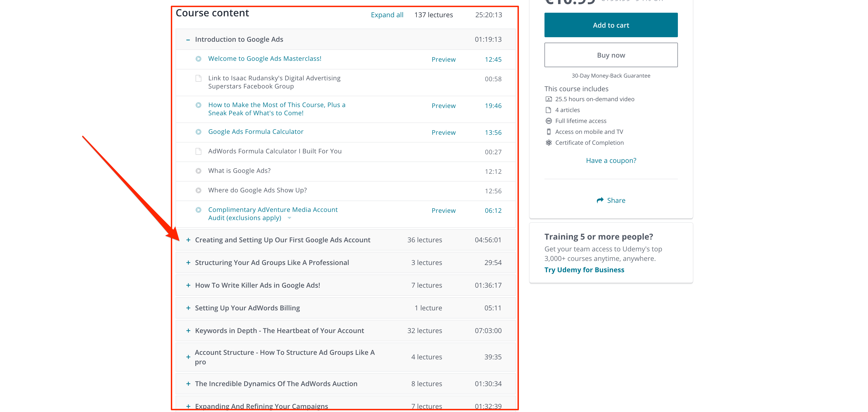Click 36 lectures count text
The height and width of the screenshot is (412, 868).
pyautogui.click(x=424, y=240)
